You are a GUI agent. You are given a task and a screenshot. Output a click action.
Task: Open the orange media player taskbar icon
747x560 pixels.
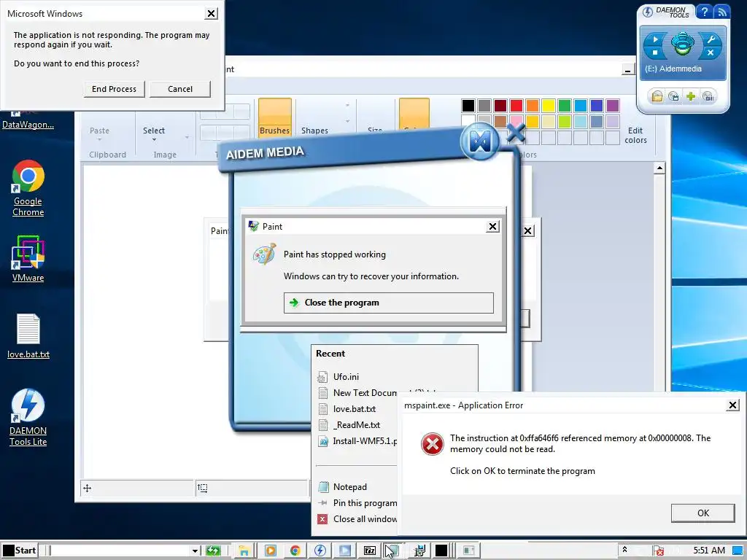click(270, 551)
